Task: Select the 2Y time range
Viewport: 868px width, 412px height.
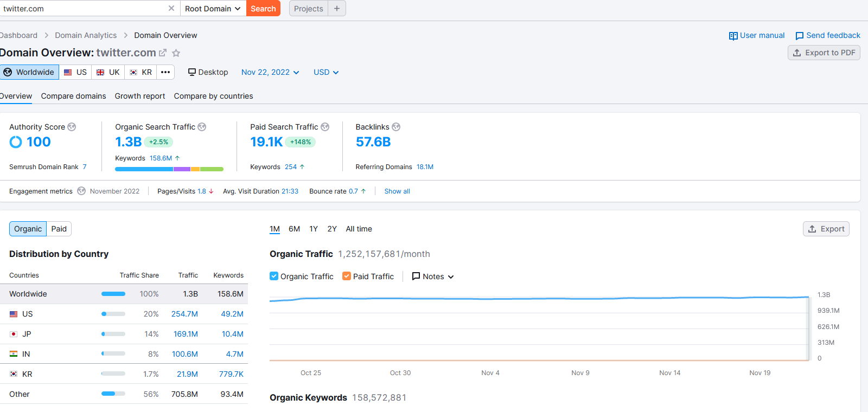Action: pos(332,229)
